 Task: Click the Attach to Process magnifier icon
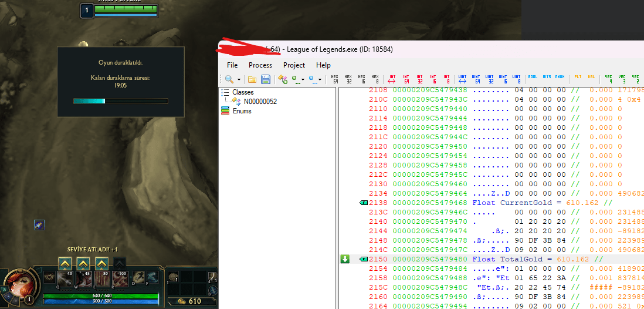[229, 79]
